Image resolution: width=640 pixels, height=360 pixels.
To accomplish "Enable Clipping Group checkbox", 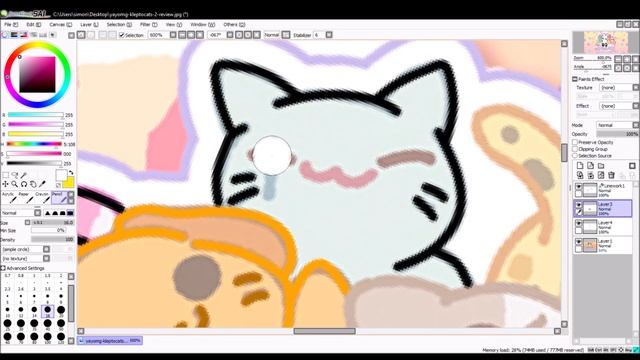I will point(575,149).
